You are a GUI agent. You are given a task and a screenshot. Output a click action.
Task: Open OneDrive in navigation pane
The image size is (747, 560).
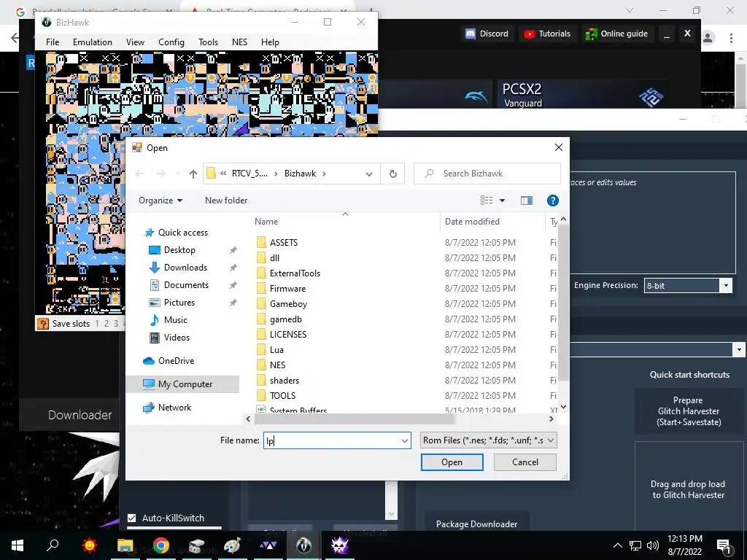[176, 361]
